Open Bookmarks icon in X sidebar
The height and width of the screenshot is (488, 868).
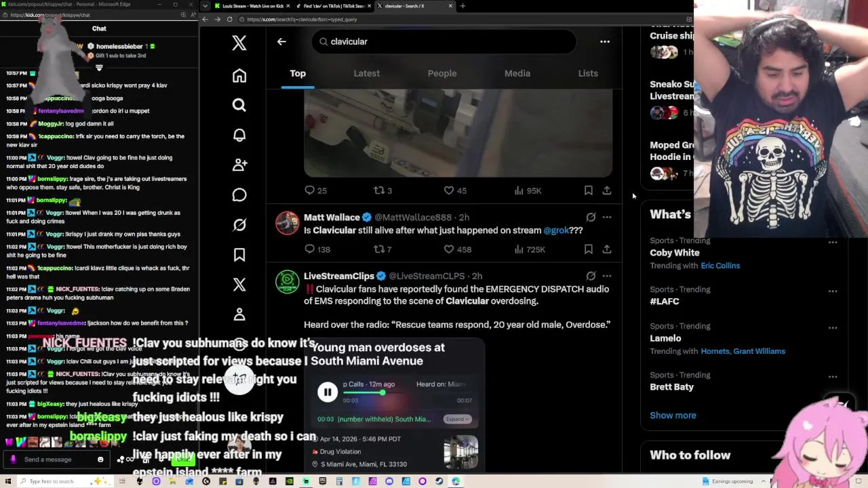point(239,254)
